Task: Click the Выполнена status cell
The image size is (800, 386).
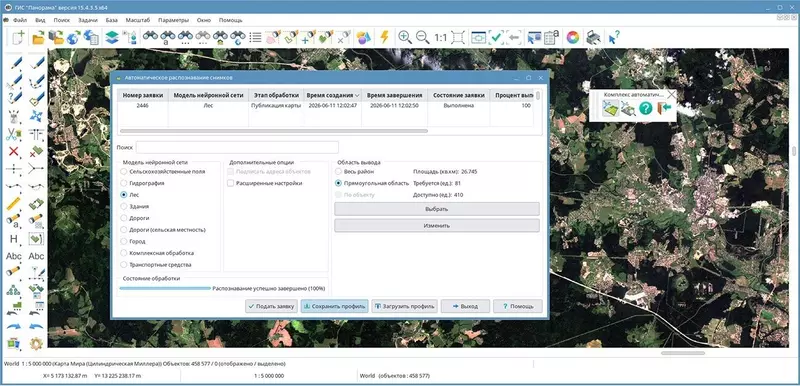Action: (459, 106)
